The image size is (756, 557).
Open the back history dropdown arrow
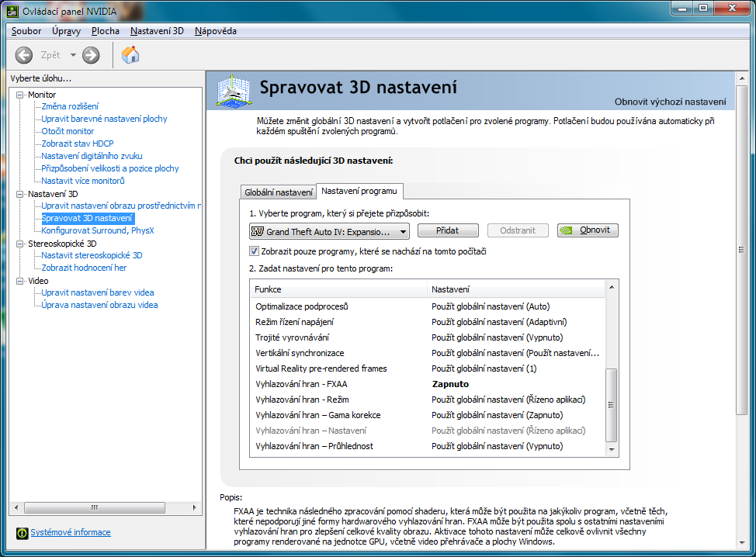tap(73, 55)
